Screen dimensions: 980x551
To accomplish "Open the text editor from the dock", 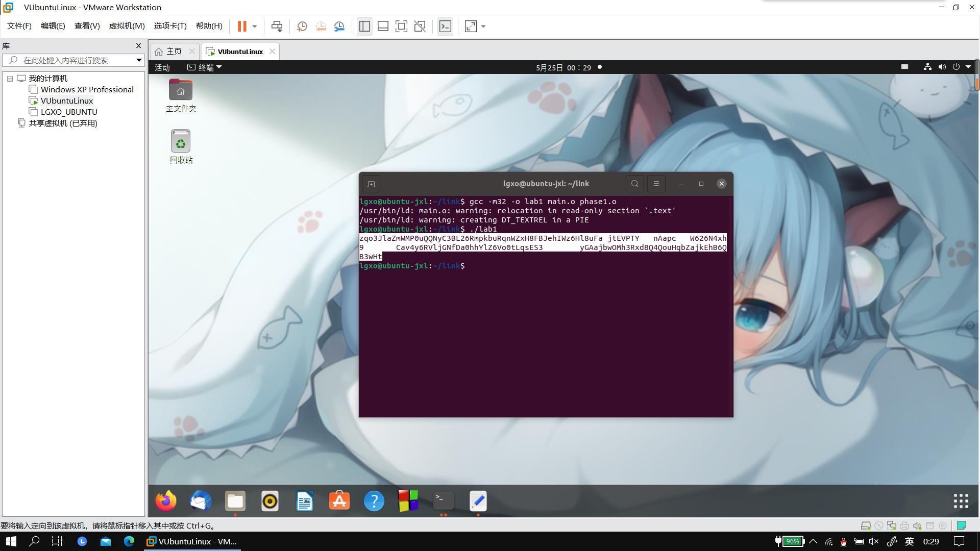I will pyautogui.click(x=478, y=501).
